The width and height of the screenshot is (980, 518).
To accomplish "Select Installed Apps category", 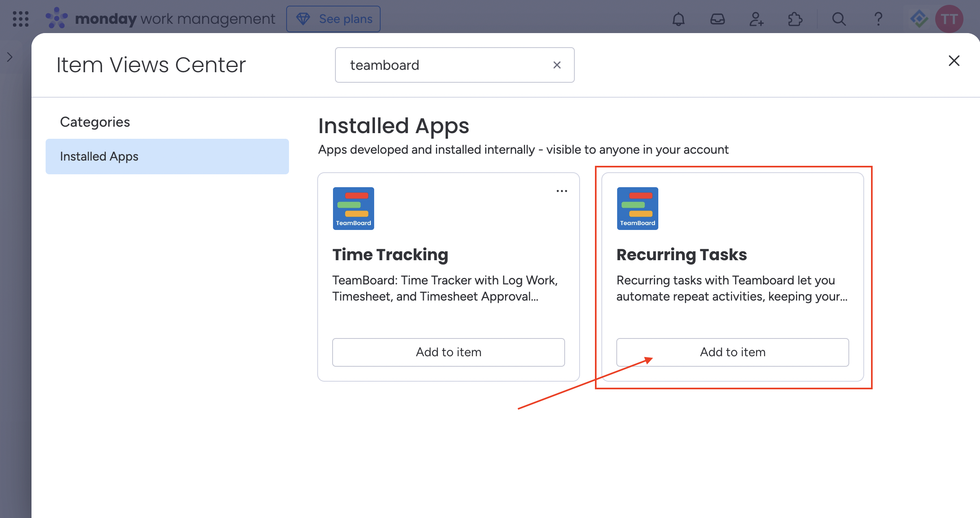I will (167, 157).
